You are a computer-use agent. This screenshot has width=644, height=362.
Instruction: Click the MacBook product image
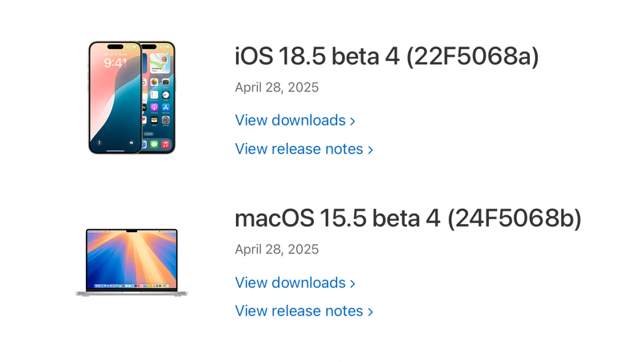pos(131,261)
